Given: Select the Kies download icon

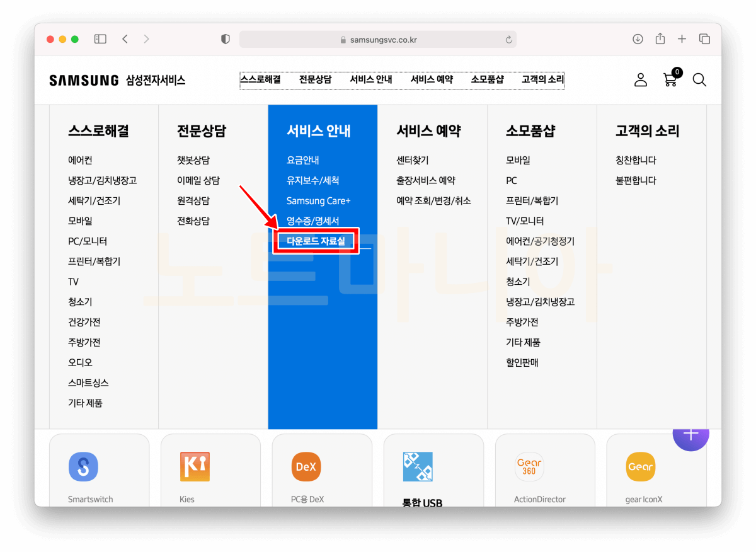Looking at the screenshot, I should pyautogui.click(x=195, y=466).
